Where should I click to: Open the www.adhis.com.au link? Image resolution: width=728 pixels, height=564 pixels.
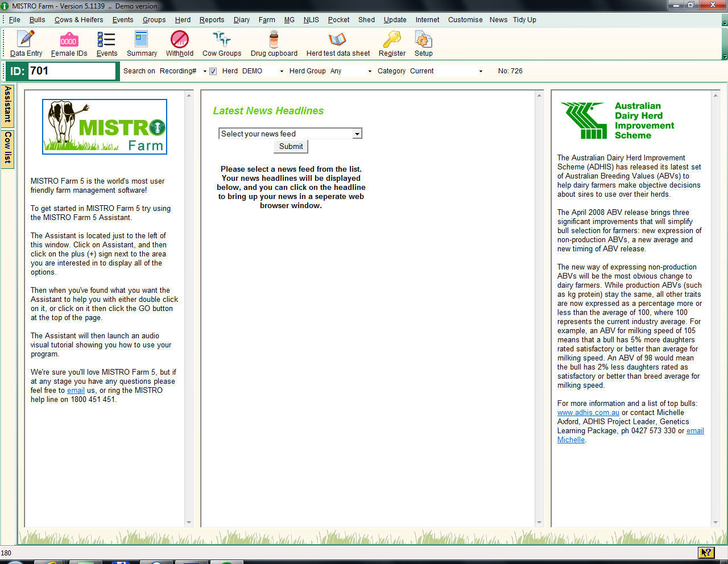point(588,413)
